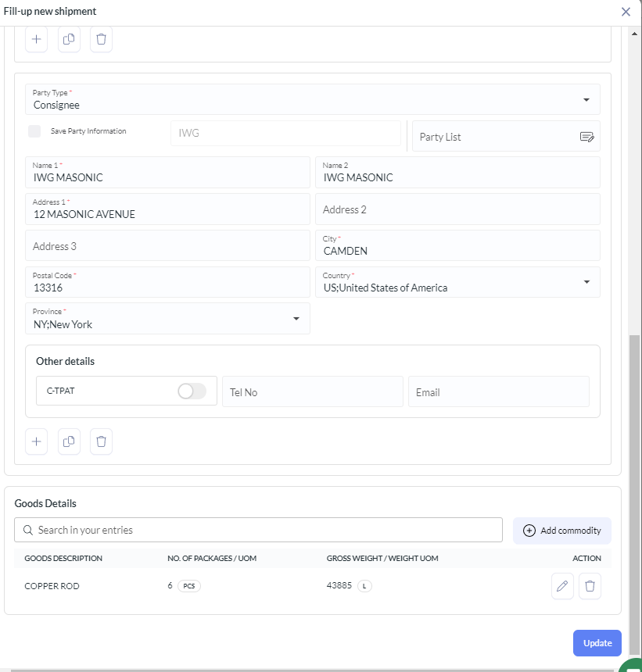The image size is (642, 672).
Task: Add a new party below Other details
Action: pos(37,441)
